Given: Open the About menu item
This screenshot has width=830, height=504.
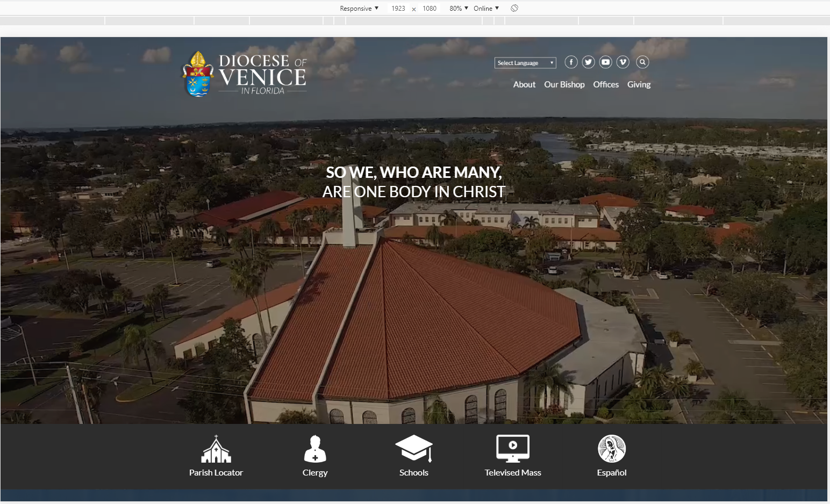Looking at the screenshot, I should click(x=524, y=84).
